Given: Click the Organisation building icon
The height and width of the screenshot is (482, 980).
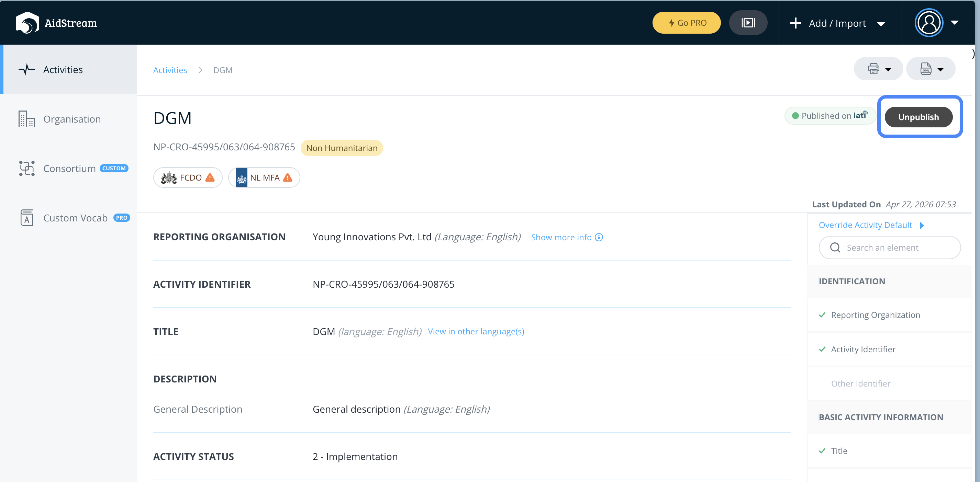Looking at the screenshot, I should (27, 119).
